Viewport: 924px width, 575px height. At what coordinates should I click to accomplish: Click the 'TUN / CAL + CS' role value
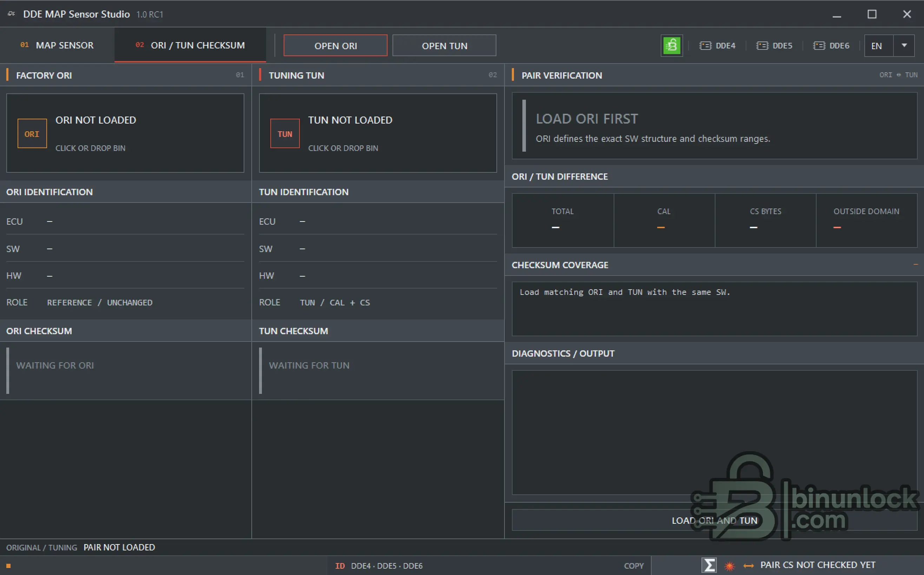(335, 302)
